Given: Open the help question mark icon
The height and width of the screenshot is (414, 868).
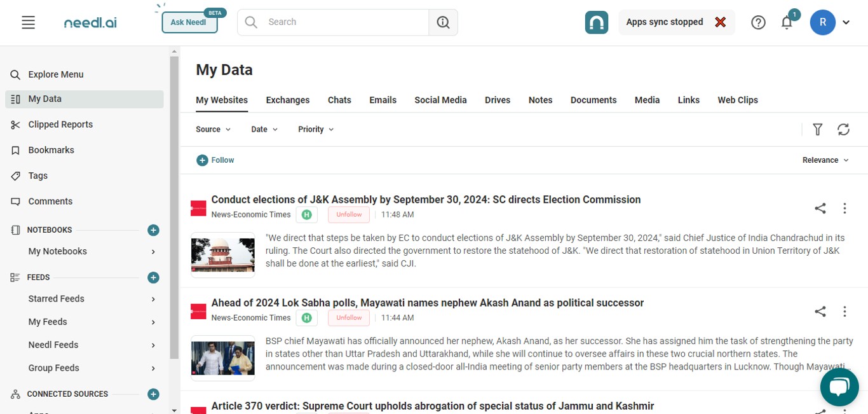Looking at the screenshot, I should coord(758,22).
